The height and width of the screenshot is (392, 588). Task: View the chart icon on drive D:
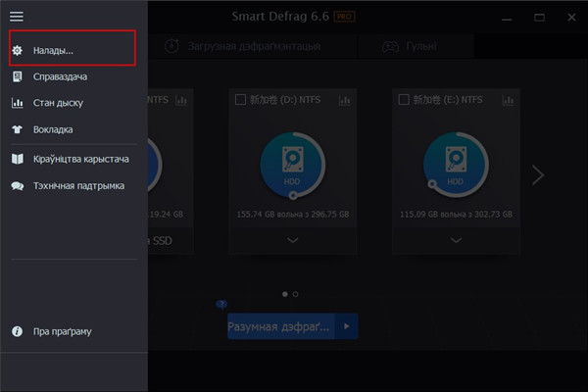click(x=346, y=99)
